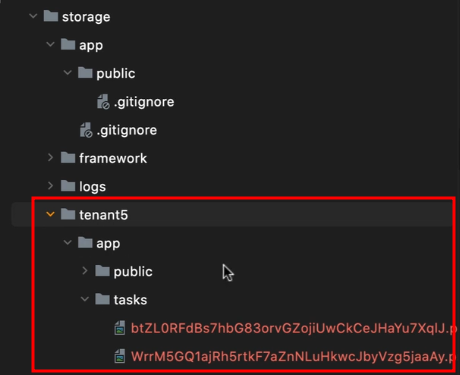Collapse the tenant5 folder chevron
Viewport: 460px width, 375px height.
pos(50,214)
